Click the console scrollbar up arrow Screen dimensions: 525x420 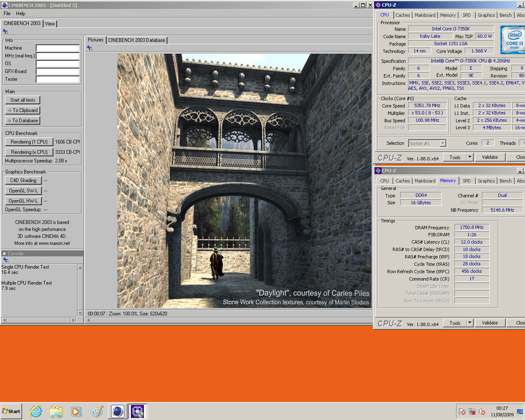[80, 267]
